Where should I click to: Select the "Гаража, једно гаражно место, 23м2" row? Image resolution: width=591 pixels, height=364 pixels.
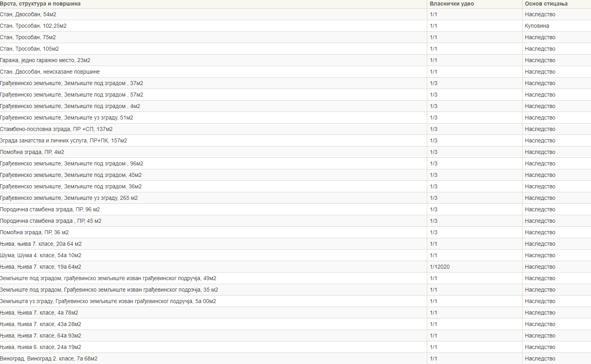[x=45, y=60]
